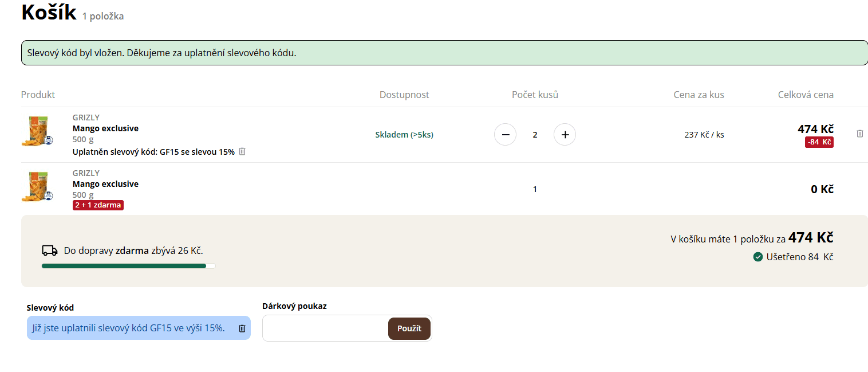Screen dimensions: 868x372
Task: Click the GRIZLY brand label of first item
Action: pyautogui.click(x=86, y=118)
